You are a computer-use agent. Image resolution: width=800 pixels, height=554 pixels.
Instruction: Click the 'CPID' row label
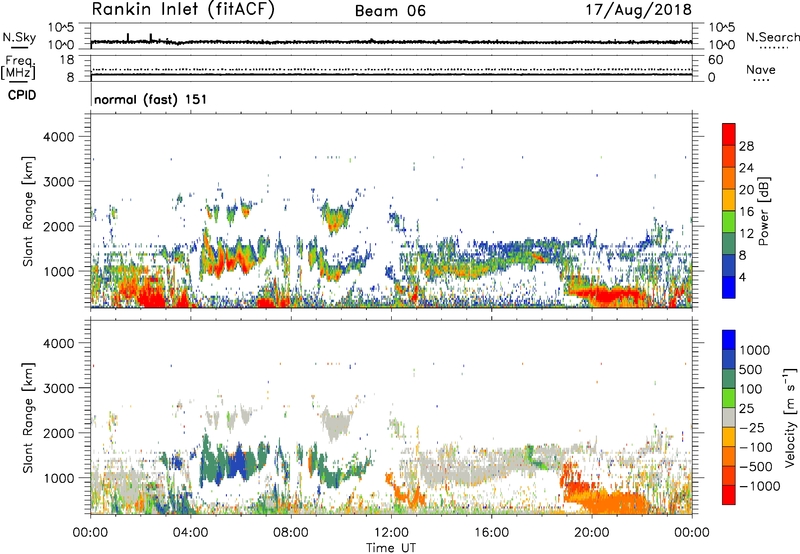pyautogui.click(x=22, y=95)
